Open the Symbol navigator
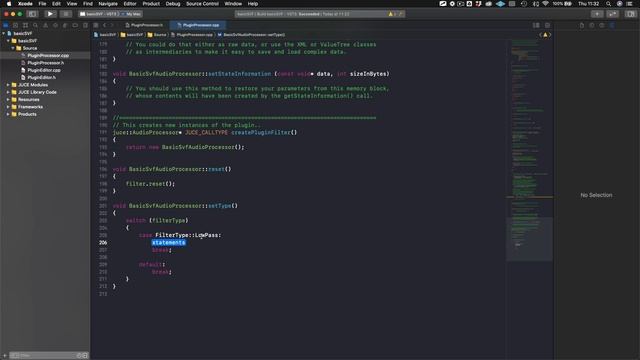 point(25,25)
